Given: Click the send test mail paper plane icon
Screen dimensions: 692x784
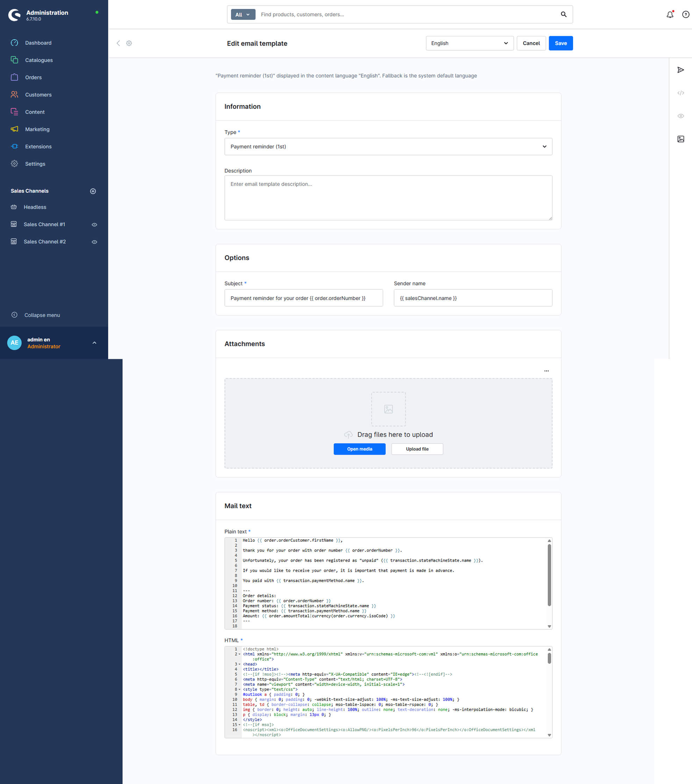Looking at the screenshot, I should (680, 70).
